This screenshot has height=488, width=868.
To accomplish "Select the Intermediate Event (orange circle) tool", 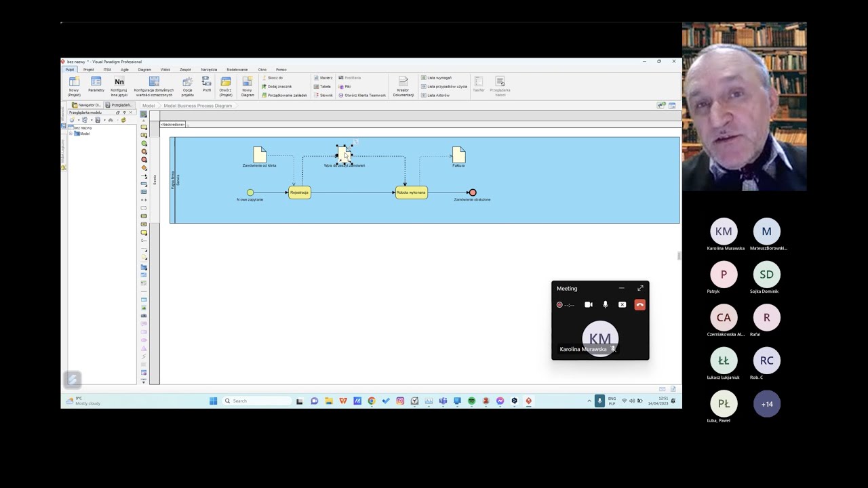I will [144, 152].
